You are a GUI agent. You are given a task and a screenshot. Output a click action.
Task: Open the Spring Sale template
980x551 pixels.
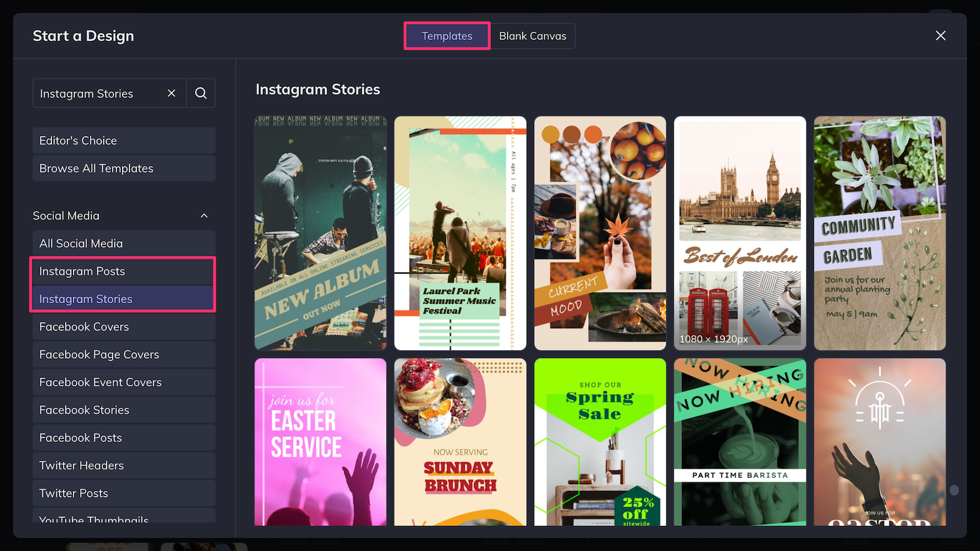point(600,442)
